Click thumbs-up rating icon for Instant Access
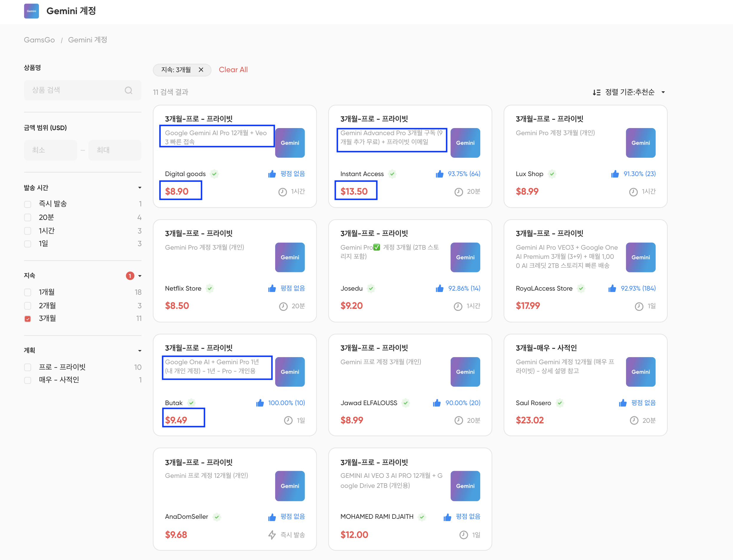This screenshot has height=560, width=733. [x=439, y=174]
